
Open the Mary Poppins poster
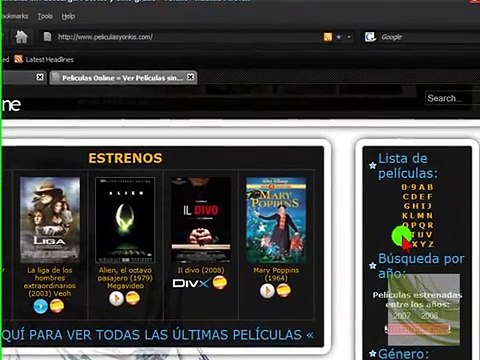click(x=276, y=220)
